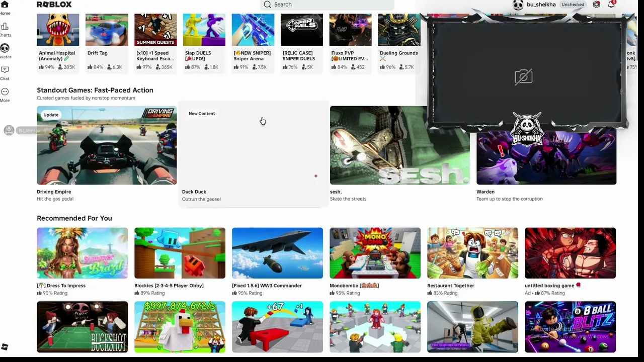Open the WW3 Commander bomber thumbnail

[277, 253]
